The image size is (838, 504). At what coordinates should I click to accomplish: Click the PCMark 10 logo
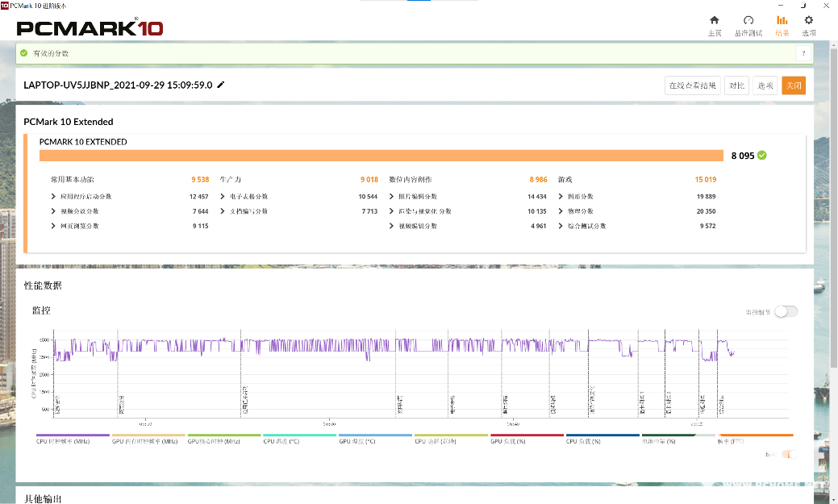pos(90,28)
